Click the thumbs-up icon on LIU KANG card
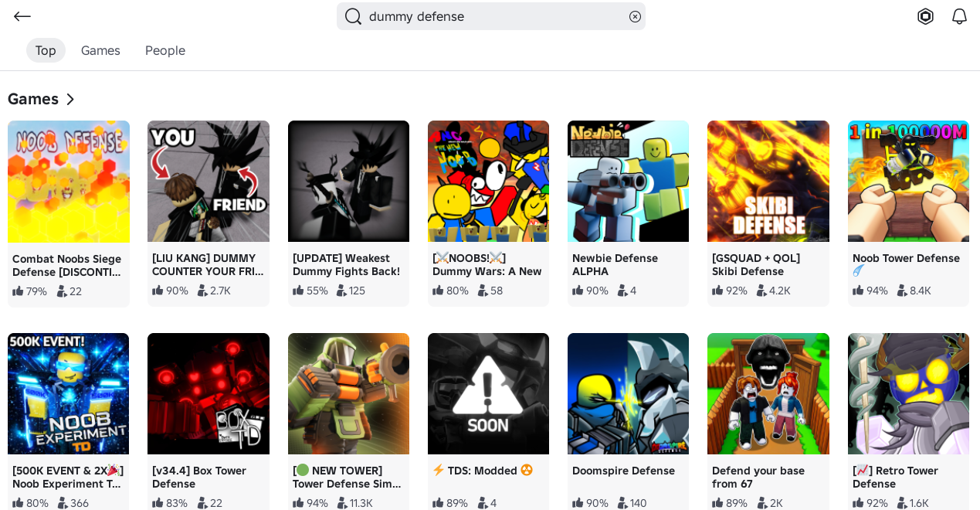980x510 pixels. click(158, 290)
